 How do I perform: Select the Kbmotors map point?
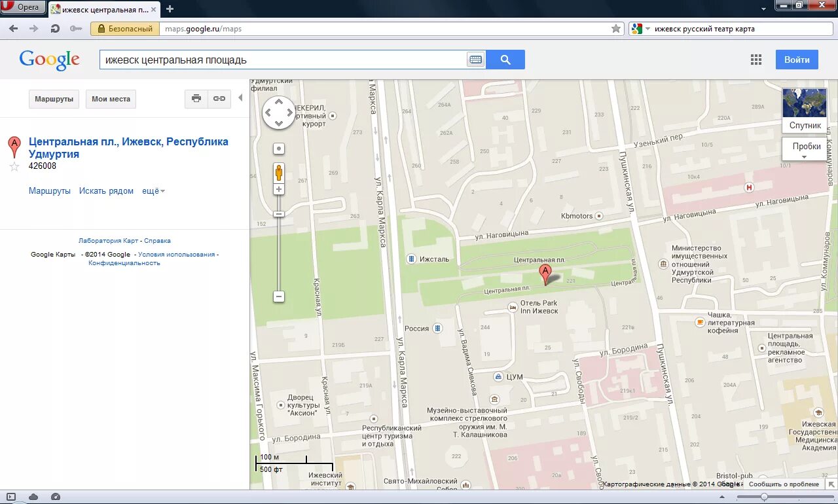pos(599,215)
